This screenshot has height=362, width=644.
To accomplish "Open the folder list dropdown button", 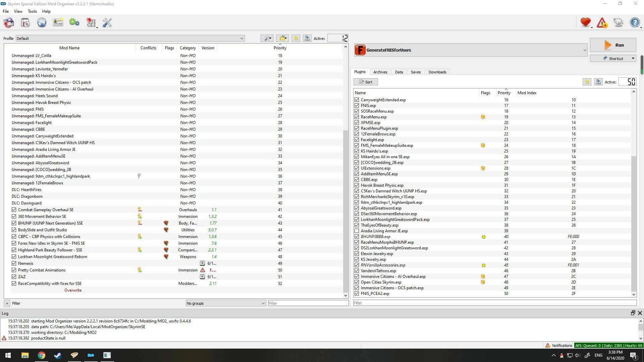I will [x=283, y=38].
